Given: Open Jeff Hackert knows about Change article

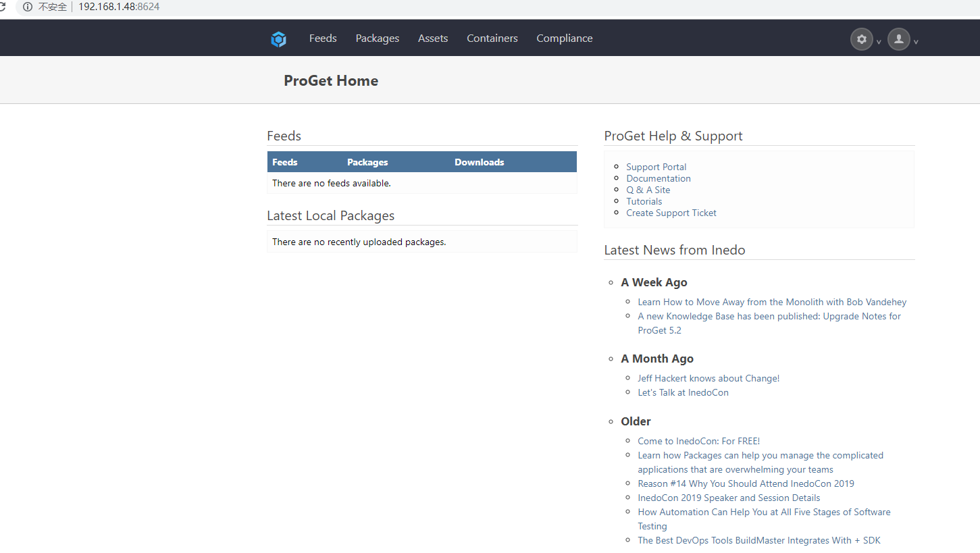Looking at the screenshot, I should tap(708, 378).
